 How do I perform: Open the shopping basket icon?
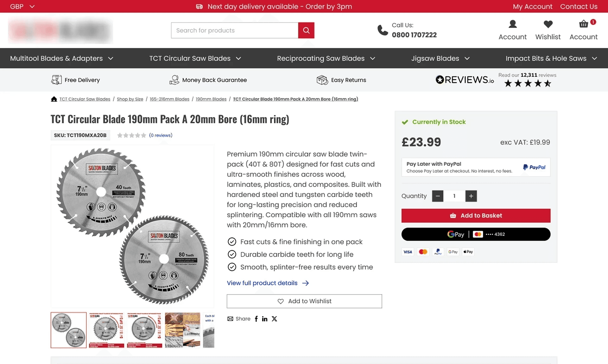point(583,24)
